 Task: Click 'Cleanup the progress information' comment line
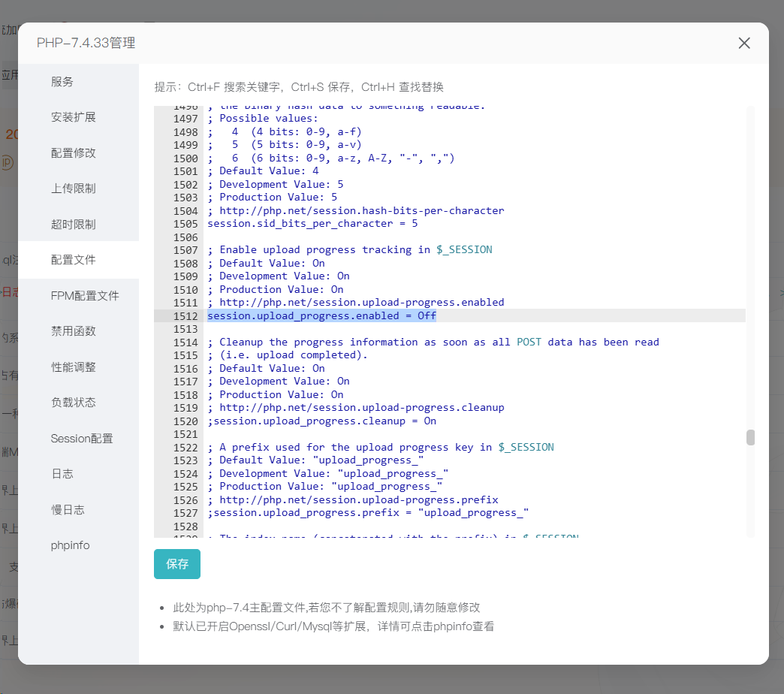click(x=433, y=342)
